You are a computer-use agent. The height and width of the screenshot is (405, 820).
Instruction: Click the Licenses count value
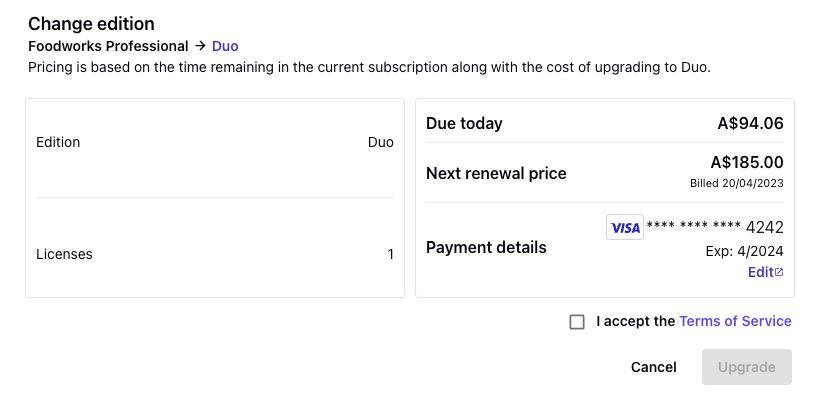[390, 255]
